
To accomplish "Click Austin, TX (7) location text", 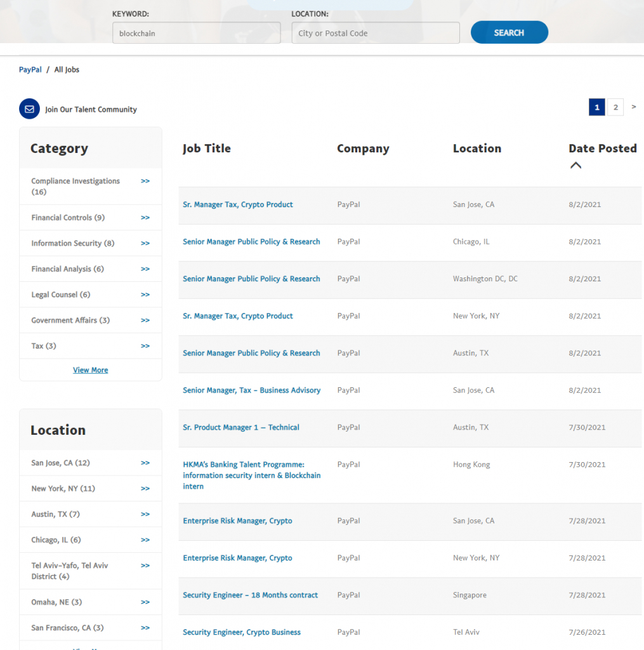I will coord(56,514).
